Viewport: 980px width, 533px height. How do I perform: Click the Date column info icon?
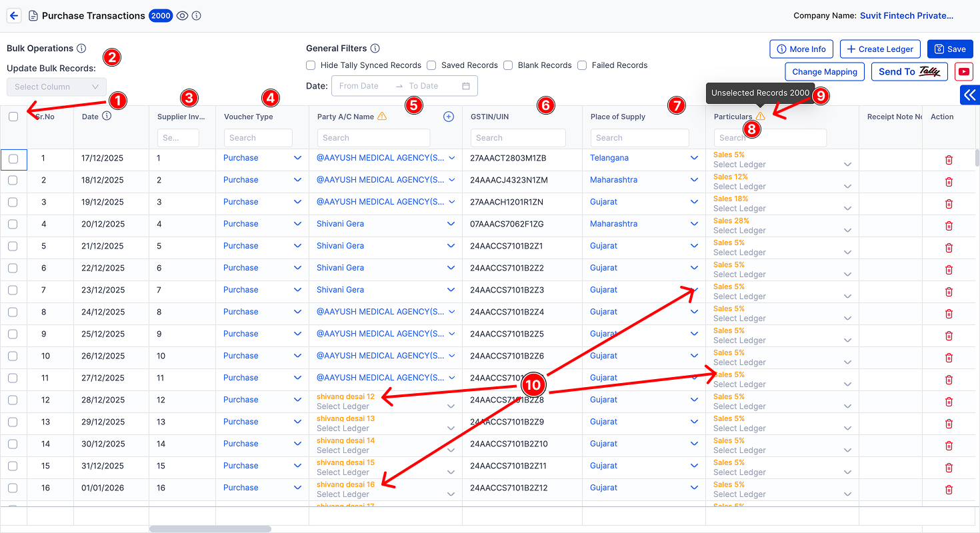click(x=107, y=116)
